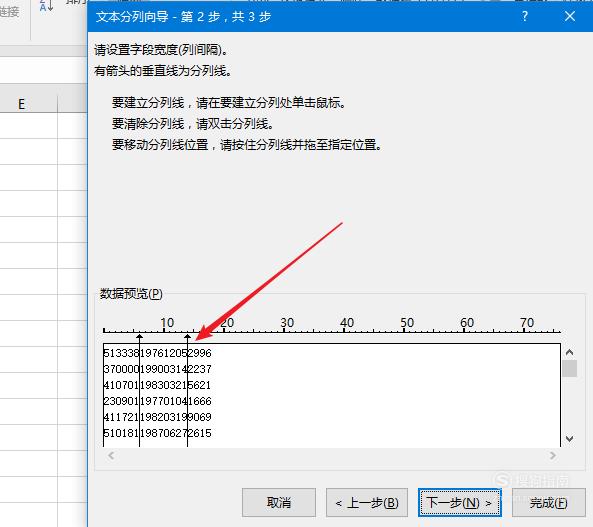The height and width of the screenshot is (527, 593).
Task: Click ruler position 40 in data preview
Action: click(347, 323)
